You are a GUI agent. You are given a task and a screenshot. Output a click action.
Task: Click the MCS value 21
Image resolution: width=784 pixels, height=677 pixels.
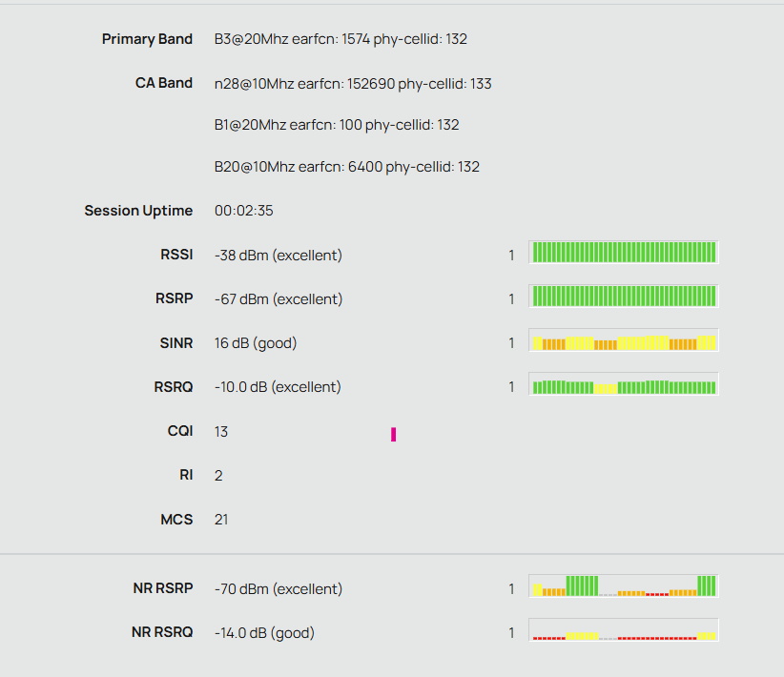[x=221, y=520]
